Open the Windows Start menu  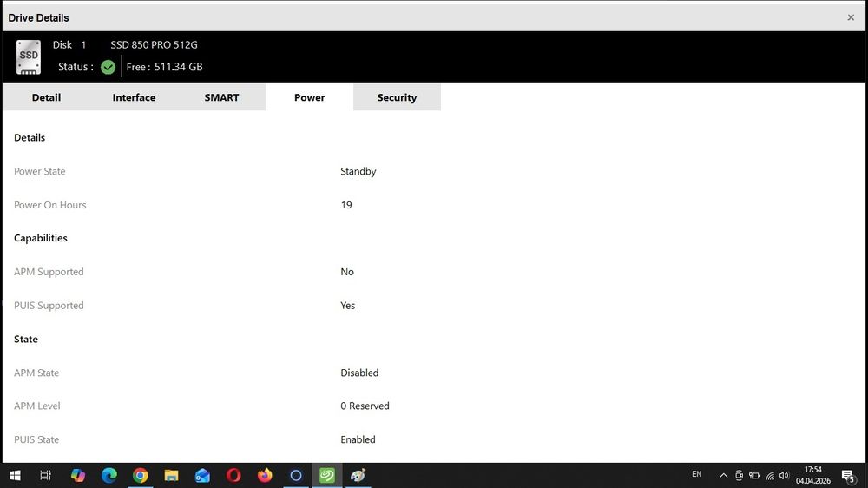coord(15,475)
